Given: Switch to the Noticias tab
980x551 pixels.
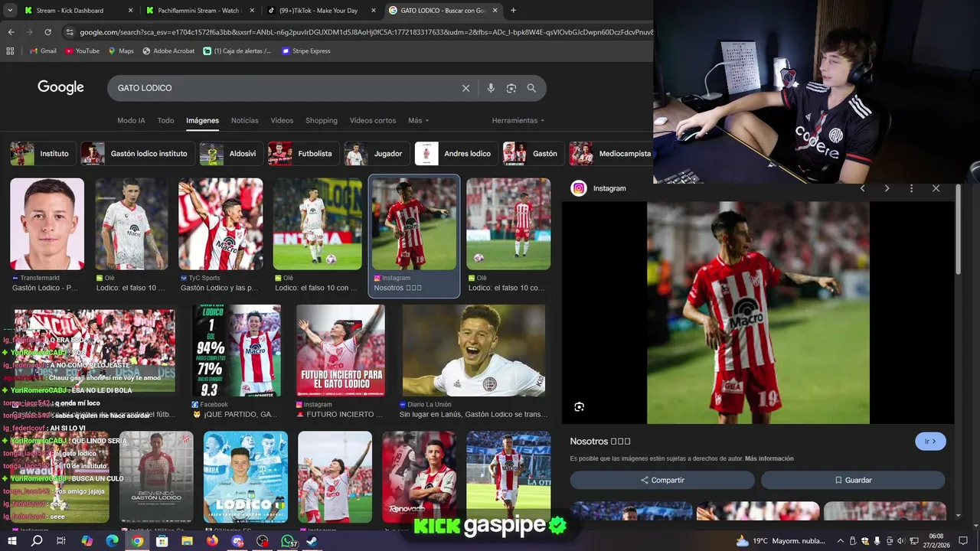Looking at the screenshot, I should 245,120.
